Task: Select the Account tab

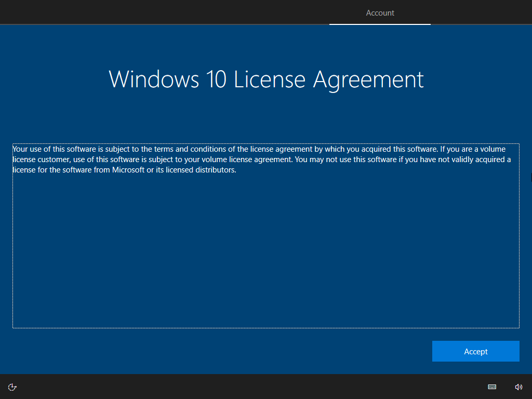Action: click(380, 13)
